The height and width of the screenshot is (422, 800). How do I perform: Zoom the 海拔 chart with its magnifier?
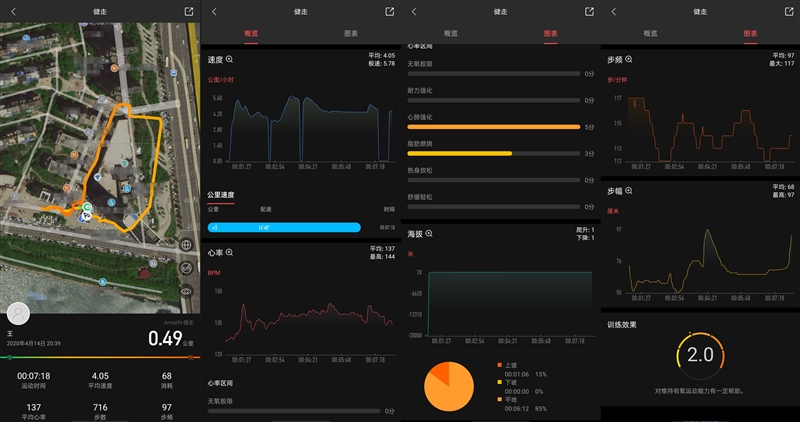point(429,233)
